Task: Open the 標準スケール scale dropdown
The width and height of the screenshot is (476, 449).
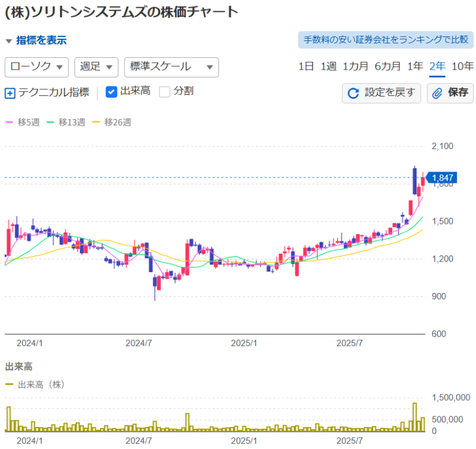Action: (171, 67)
